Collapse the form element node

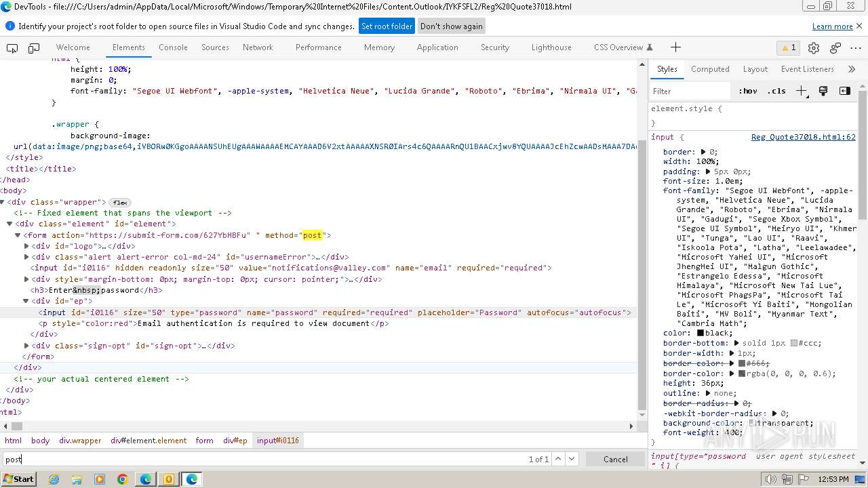18,235
